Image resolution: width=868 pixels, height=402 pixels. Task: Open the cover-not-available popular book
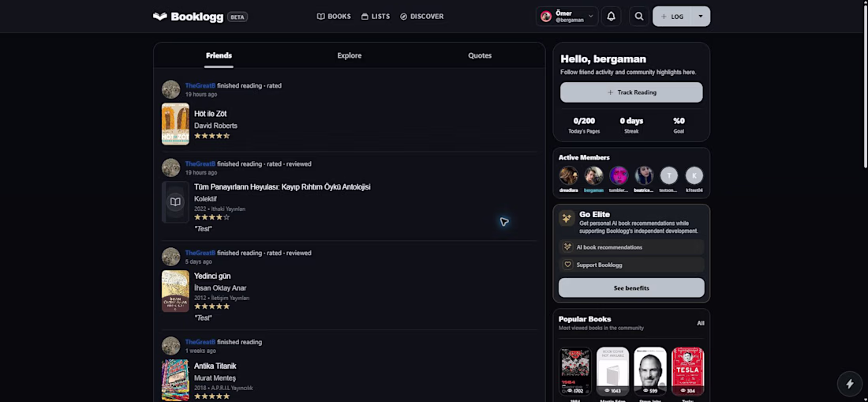point(612,371)
